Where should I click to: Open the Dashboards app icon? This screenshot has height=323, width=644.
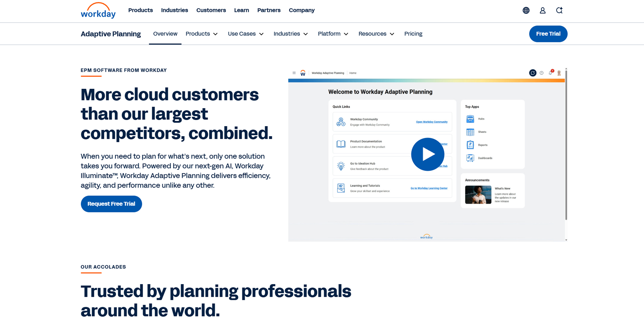[470, 158]
